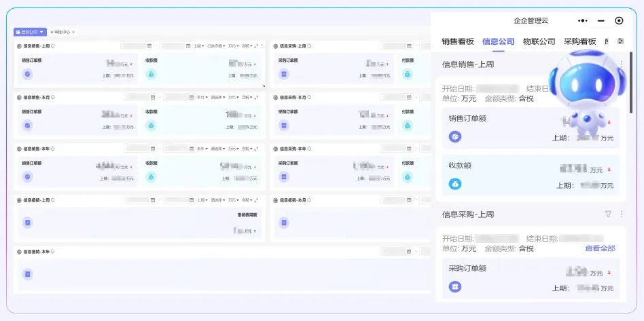Open the three-dot menu in mini program header

click(583, 21)
